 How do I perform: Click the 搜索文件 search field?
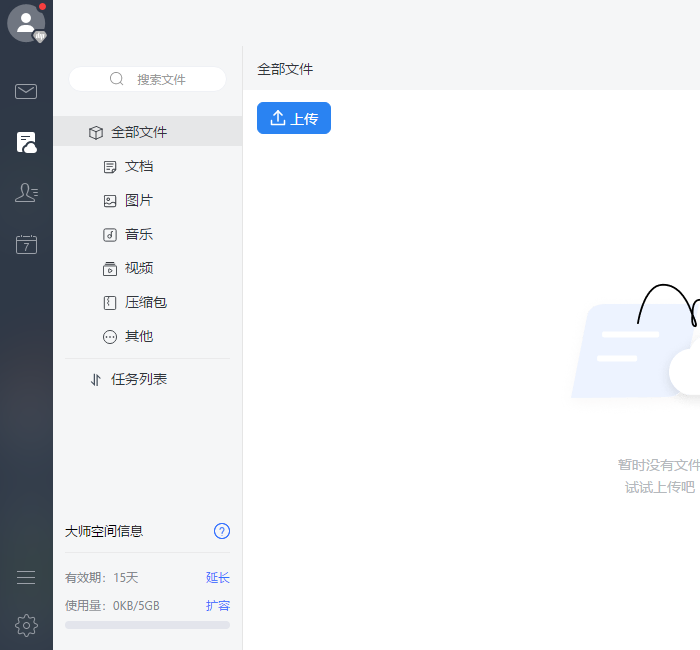coord(147,79)
